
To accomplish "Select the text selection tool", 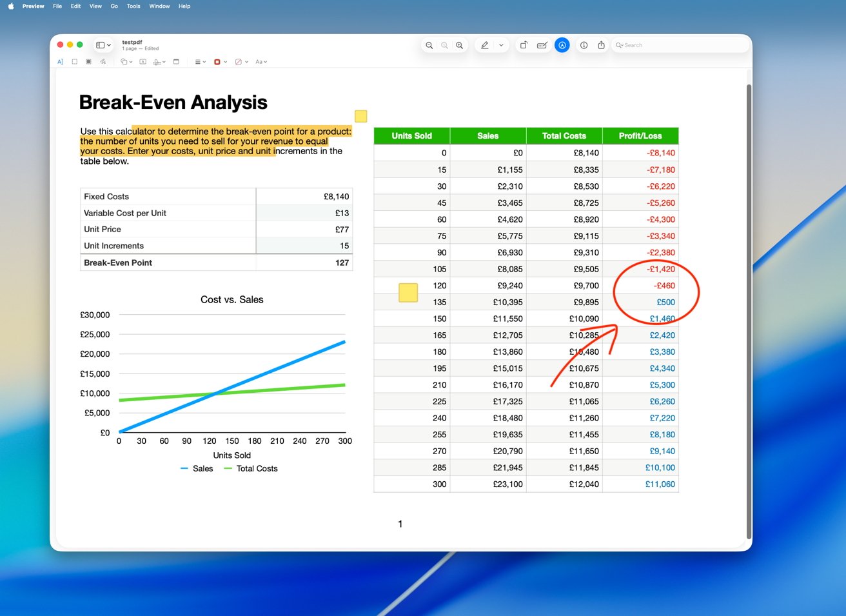I will pos(61,62).
